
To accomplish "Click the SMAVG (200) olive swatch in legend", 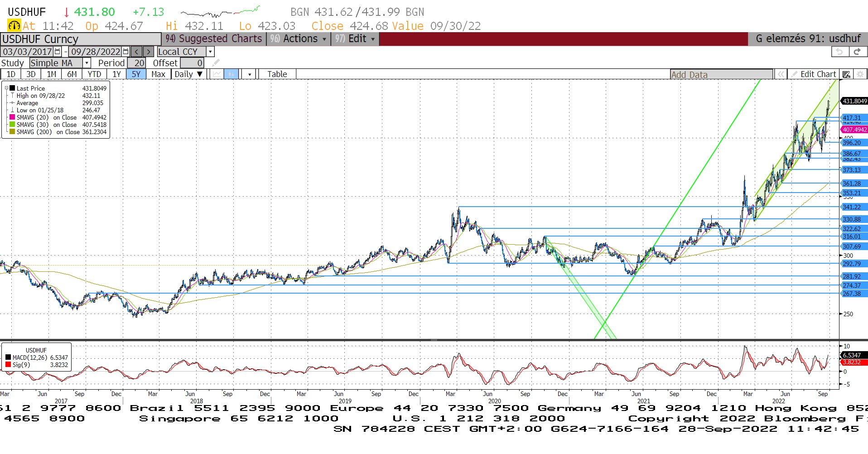I will (x=12, y=132).
